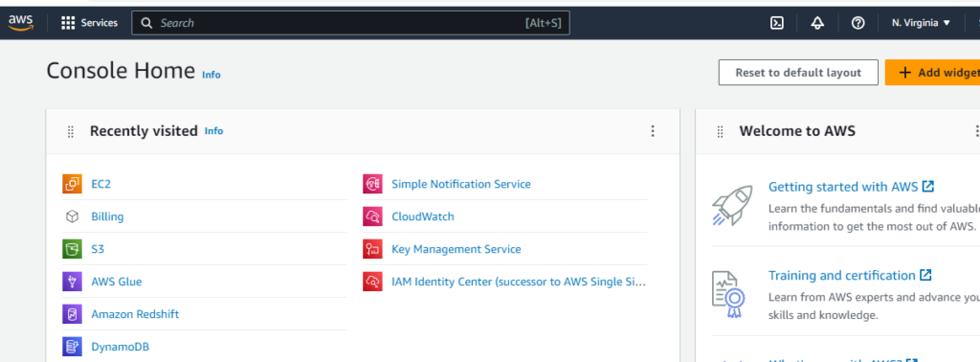Open the S3 link

pyautogui.click(x=98, y=249)
